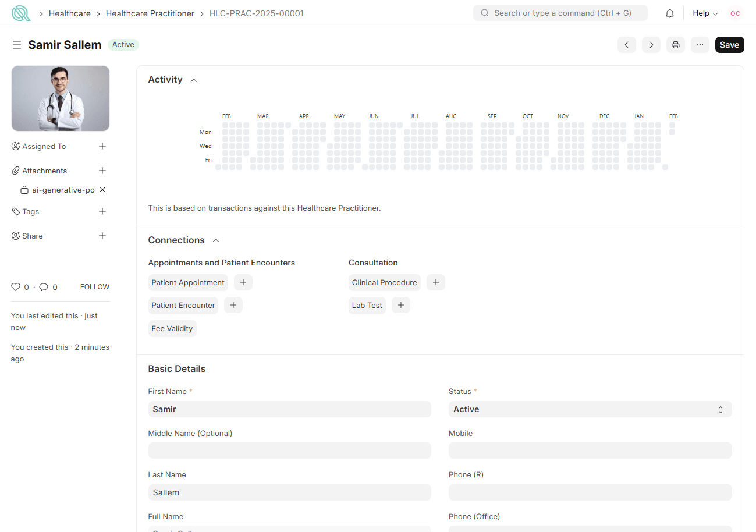The width and height of the screenshot is (756, 532).
Task: Open Lab Test connection
Action: 367,305
